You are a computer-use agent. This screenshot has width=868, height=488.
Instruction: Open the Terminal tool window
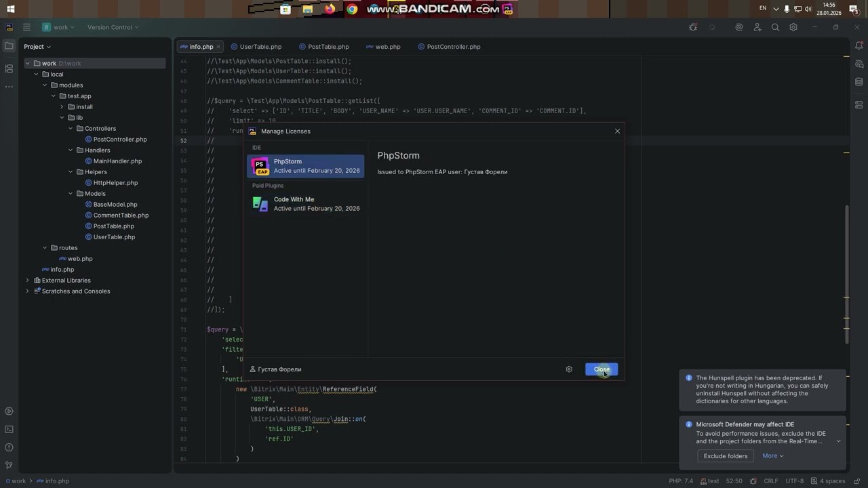point(9,429)
